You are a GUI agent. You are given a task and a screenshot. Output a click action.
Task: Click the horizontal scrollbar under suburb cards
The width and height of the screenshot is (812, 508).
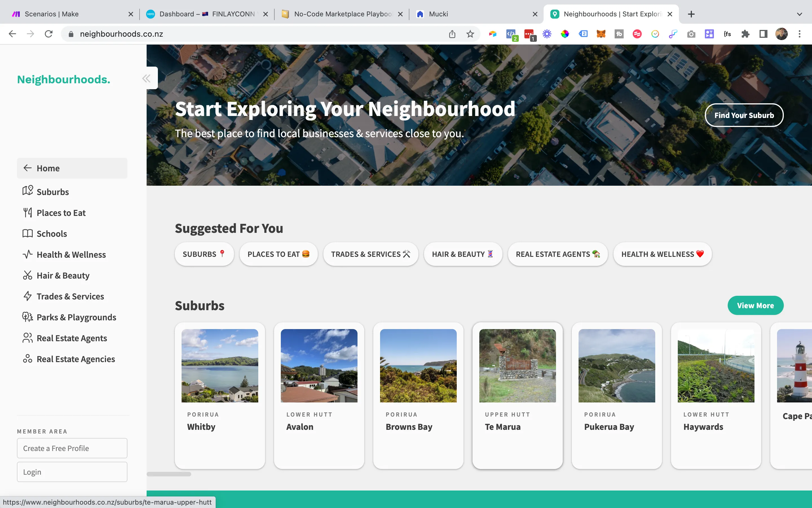169,474
